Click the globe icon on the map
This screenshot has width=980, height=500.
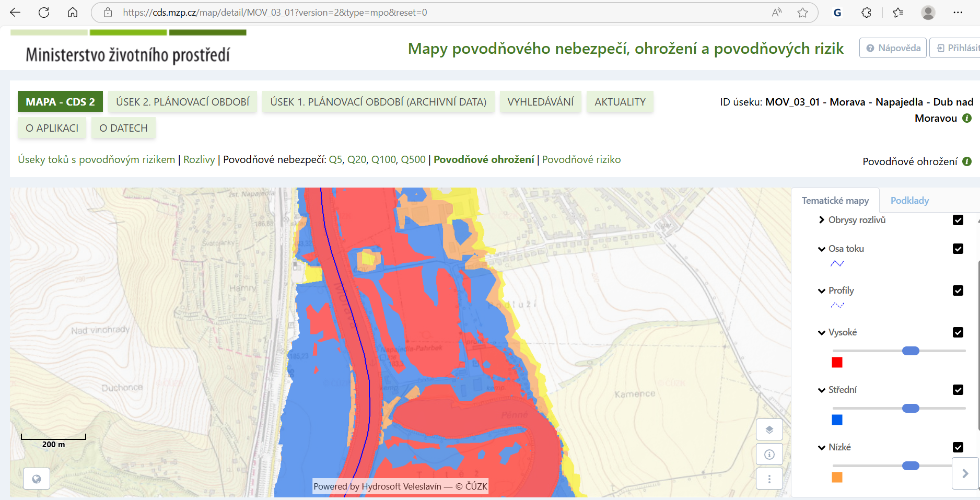[37, 479]
